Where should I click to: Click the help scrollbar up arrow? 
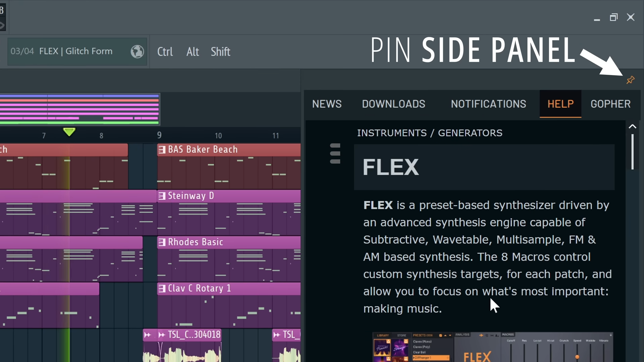[633, 127]
